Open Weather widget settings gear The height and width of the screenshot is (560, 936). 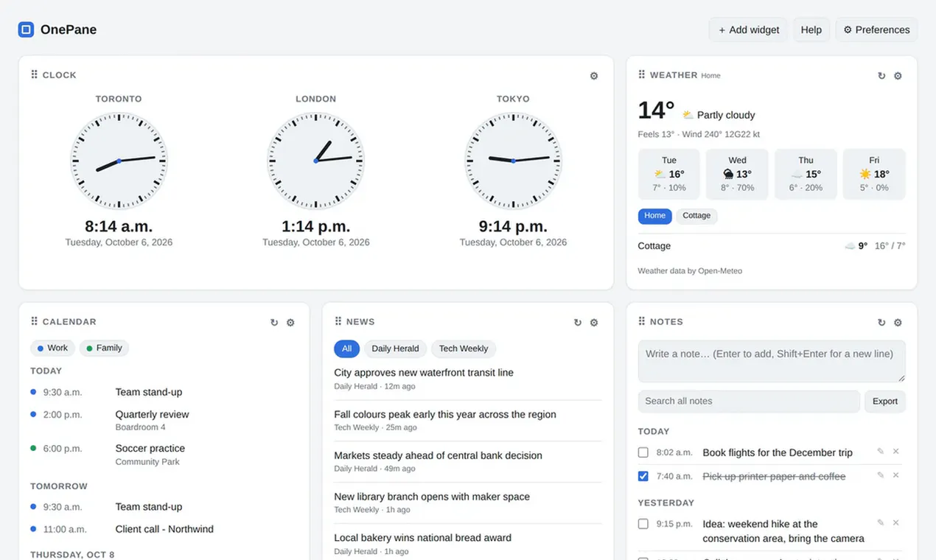[x=898, y=76]
